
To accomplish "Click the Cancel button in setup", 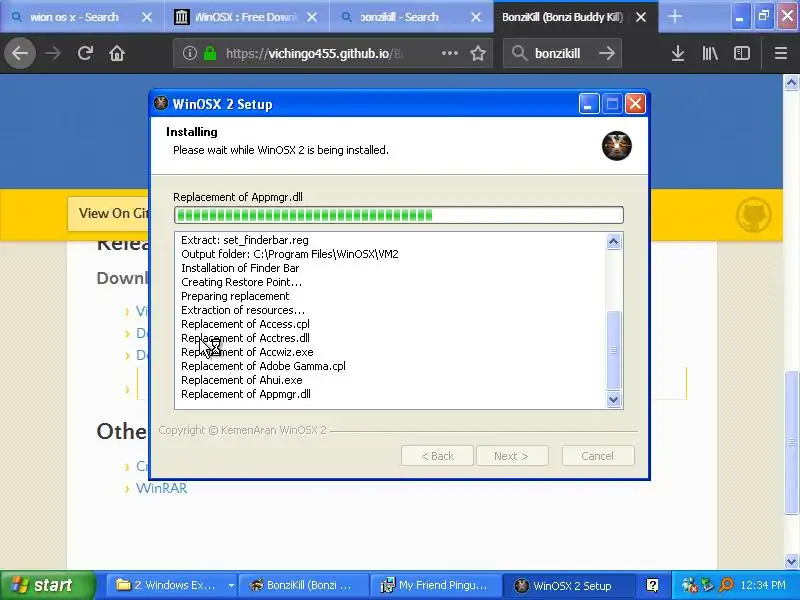I will 598,456.
